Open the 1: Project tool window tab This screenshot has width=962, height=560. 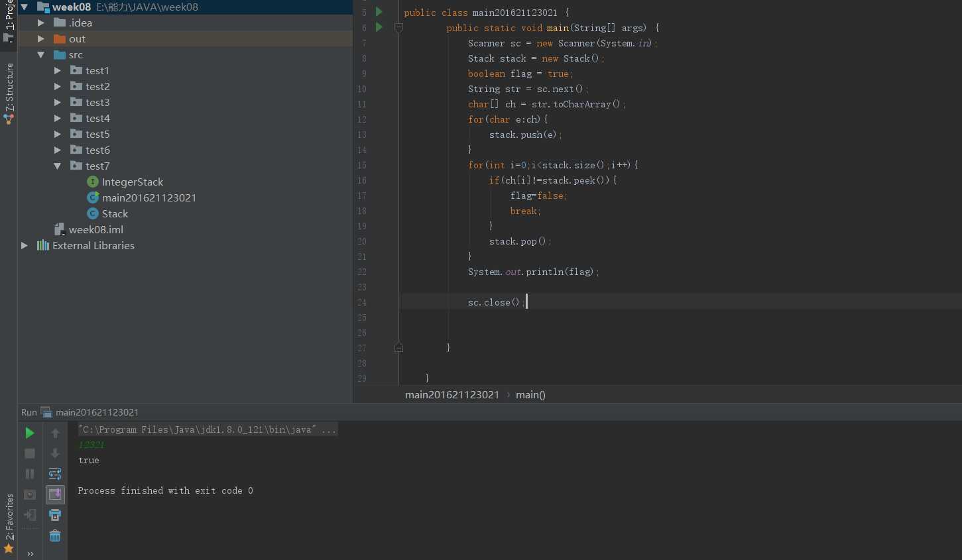click(x=9, y=21)
